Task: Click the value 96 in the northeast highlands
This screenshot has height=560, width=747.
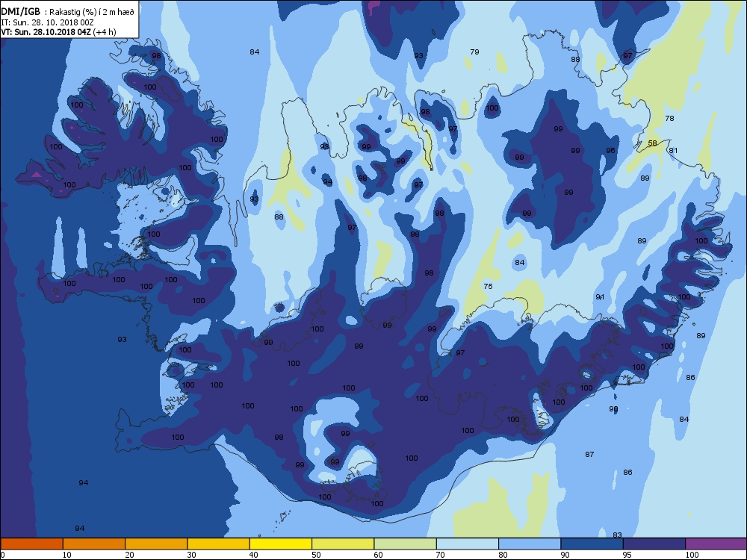Action: pos(610,151)
